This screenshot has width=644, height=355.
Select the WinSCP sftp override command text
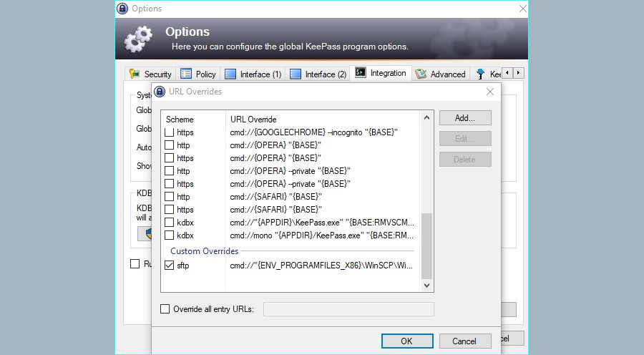pos(321,266)
